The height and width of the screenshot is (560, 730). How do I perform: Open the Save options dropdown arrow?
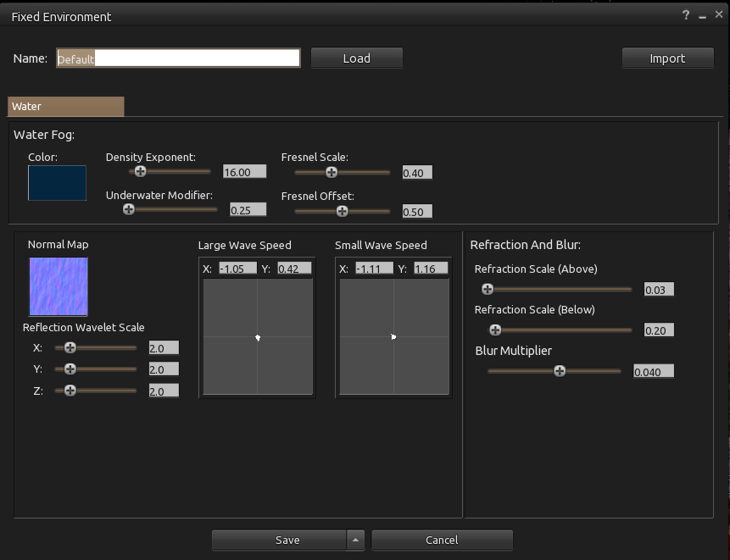pos(355,540)
